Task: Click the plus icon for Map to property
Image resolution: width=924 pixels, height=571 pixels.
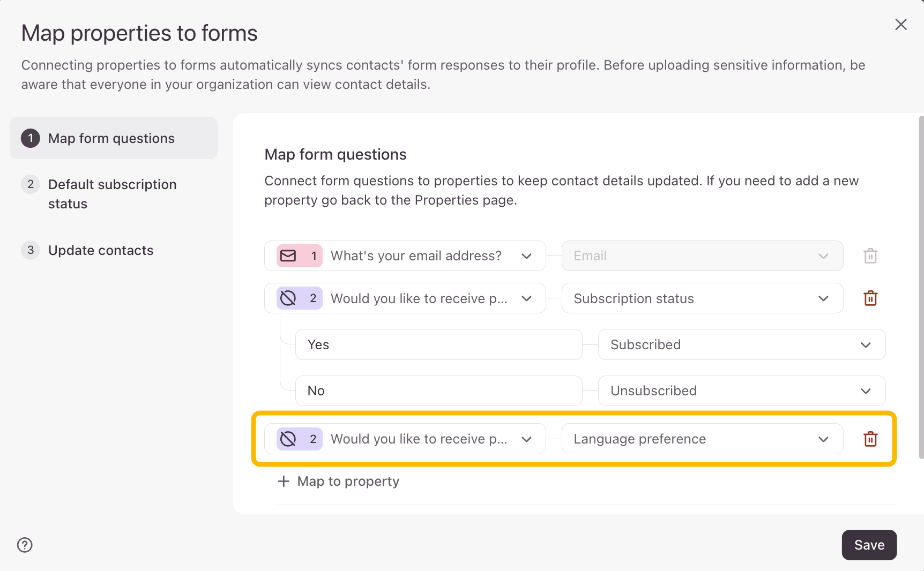Action: coord(284,482)
